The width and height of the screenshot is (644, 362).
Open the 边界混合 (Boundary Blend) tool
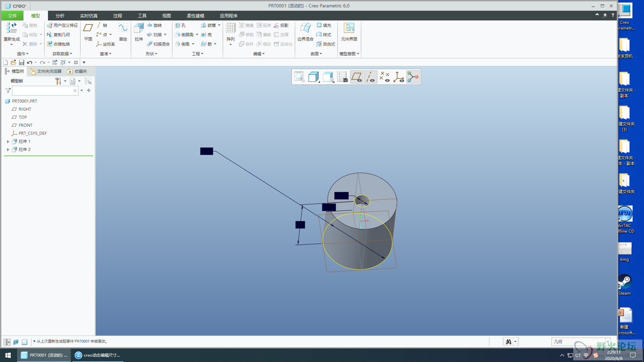click(x=305, y=32)
